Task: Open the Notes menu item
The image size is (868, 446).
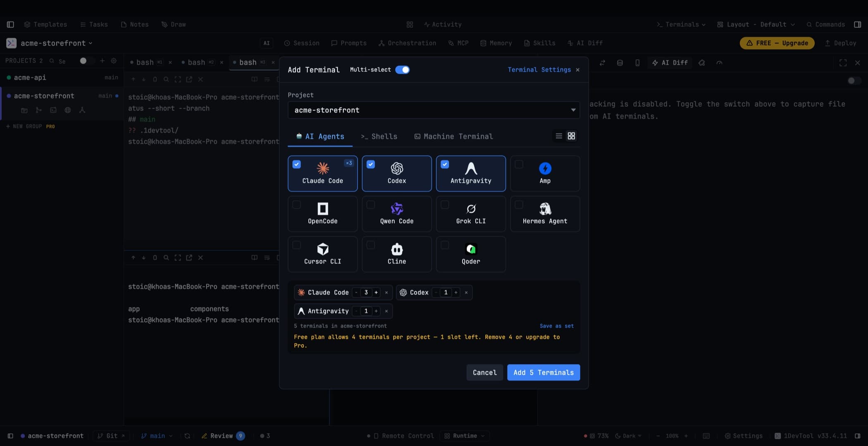Action: (x=135, y=24)
